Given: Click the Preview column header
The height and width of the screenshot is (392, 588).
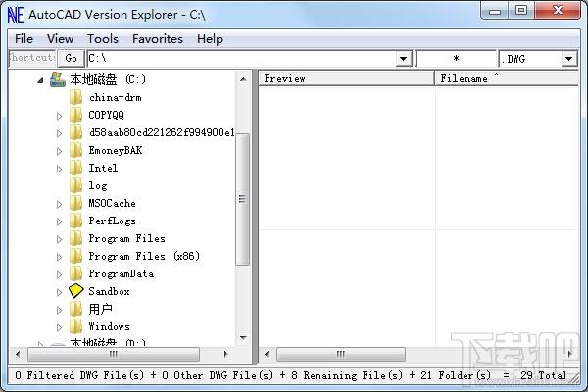Looking at the screenshot, I should 347,78.
